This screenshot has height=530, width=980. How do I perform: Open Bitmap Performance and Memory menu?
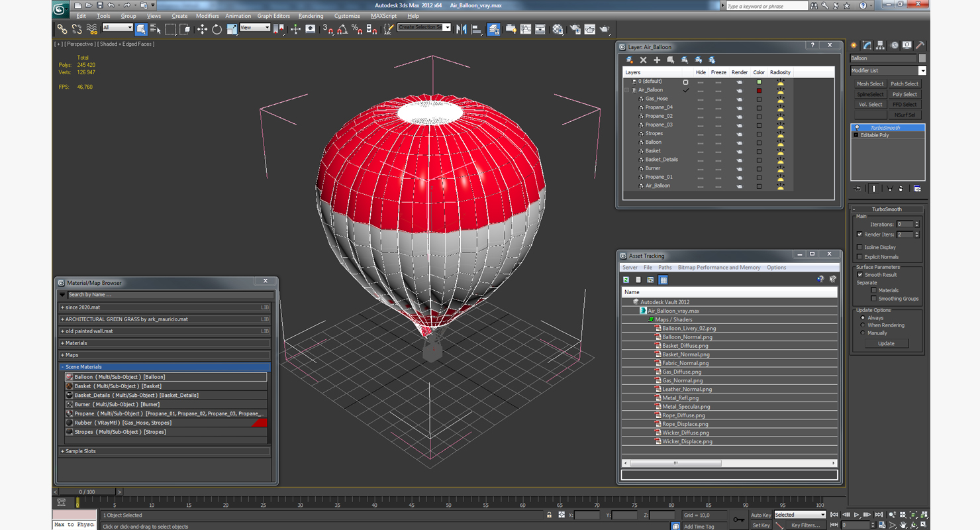(718, 268)
